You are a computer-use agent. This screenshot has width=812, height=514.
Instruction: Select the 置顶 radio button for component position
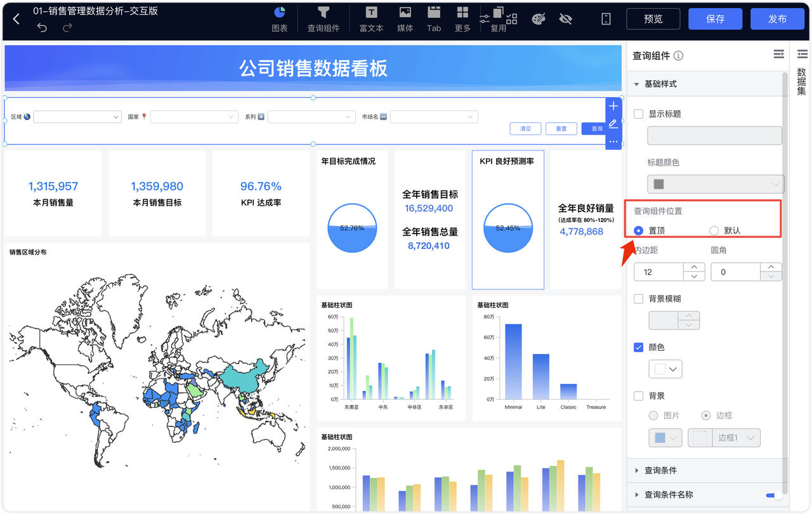(x=638, y=231)
